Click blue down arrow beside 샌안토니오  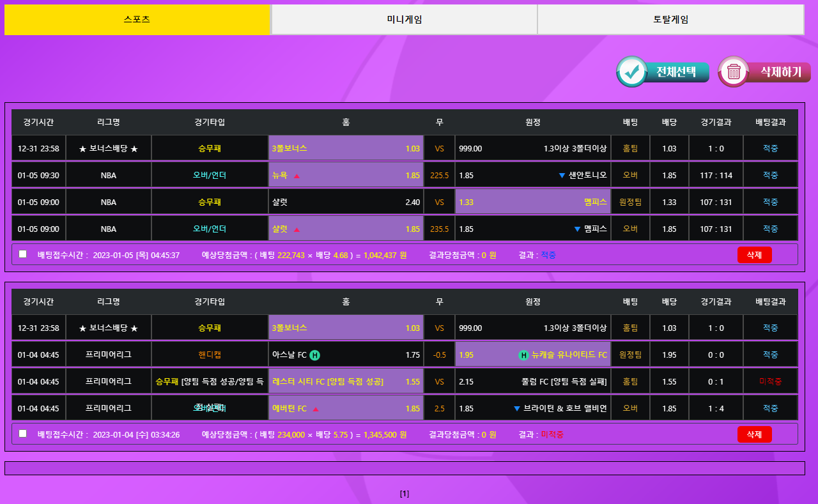562,176
